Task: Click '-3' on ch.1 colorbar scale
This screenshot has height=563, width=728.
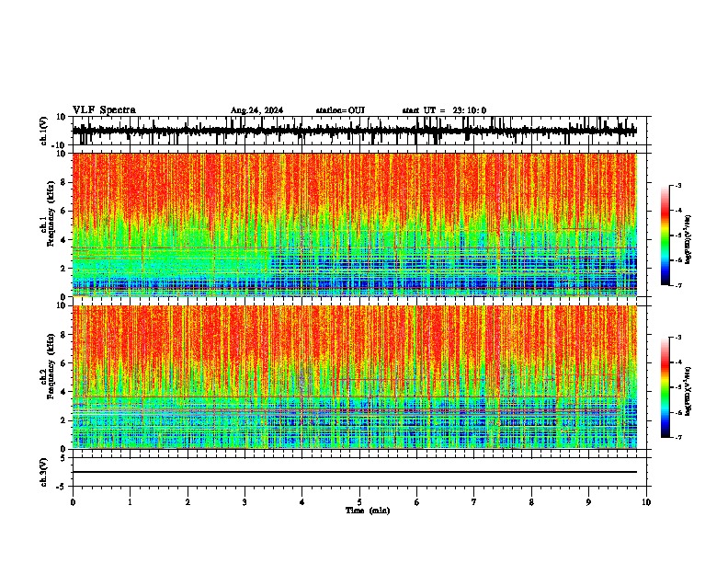Action: (x=678, y=185)
